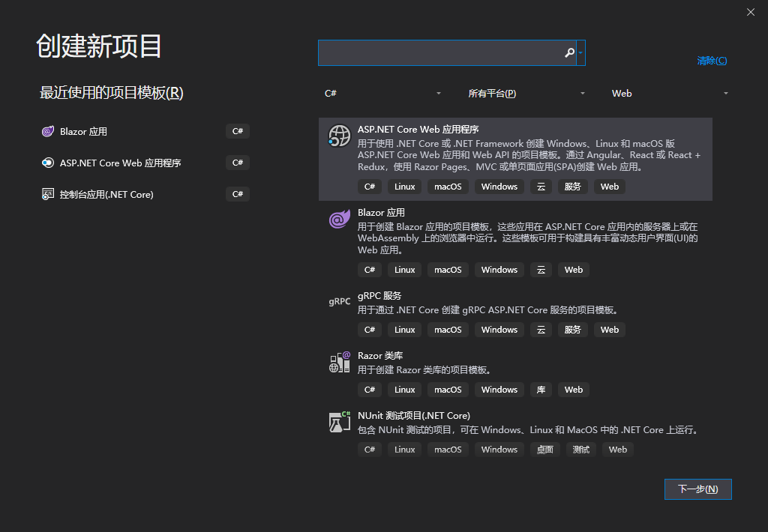Click the Linux tag under Blazor 应用 template
The image size is (768, 532).
404,270
